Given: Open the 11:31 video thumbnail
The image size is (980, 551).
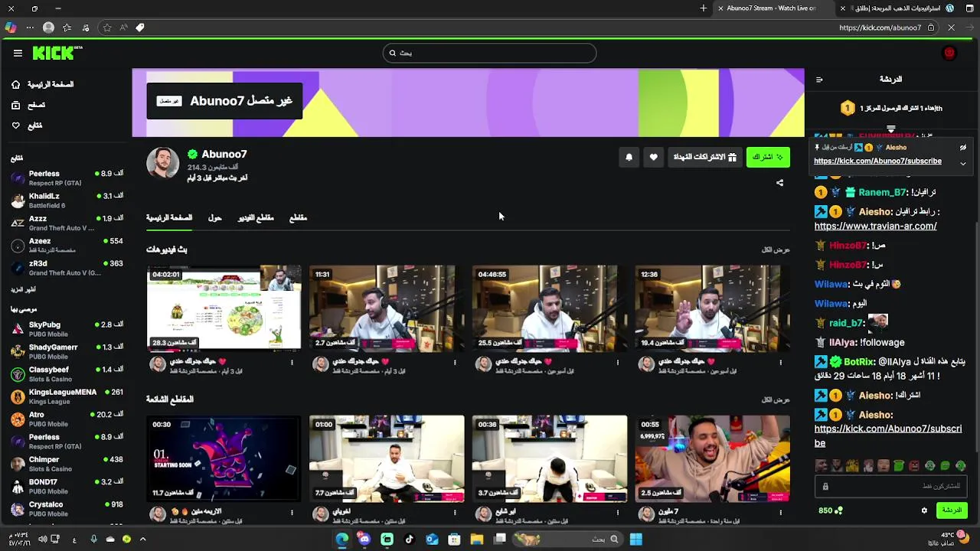Looking at the screenshot, I should tap(387, 308).
